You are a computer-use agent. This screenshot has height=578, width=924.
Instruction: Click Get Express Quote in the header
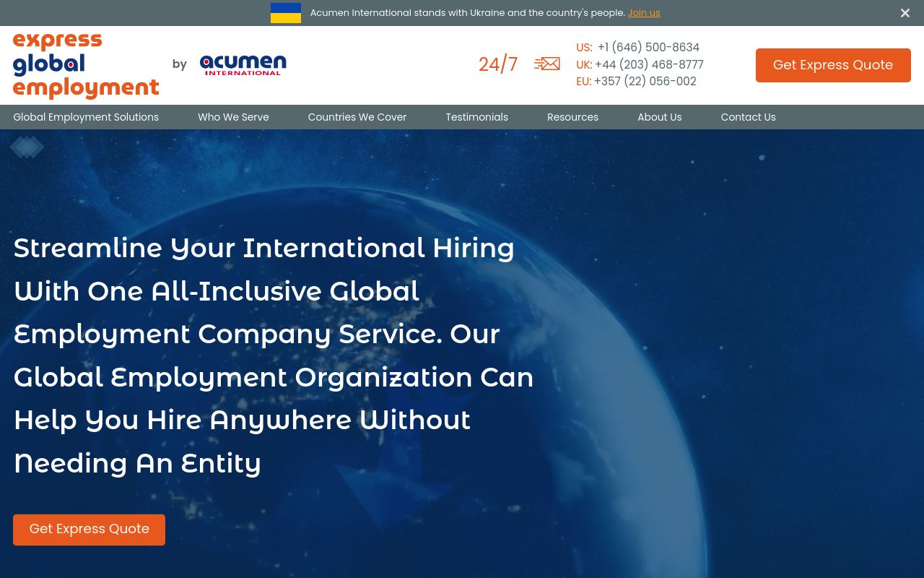point(832,65)
